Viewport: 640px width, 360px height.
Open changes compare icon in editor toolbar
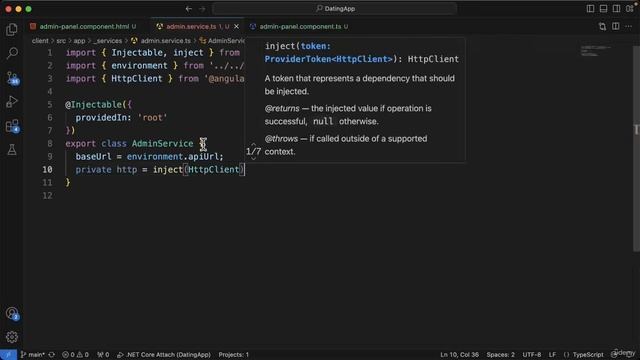pyautogui.click(x=602, y=27)
